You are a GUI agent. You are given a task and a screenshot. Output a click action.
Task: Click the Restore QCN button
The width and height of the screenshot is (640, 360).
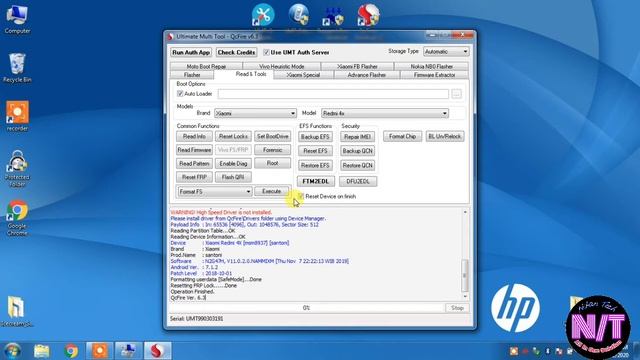(x=358, y=165)
